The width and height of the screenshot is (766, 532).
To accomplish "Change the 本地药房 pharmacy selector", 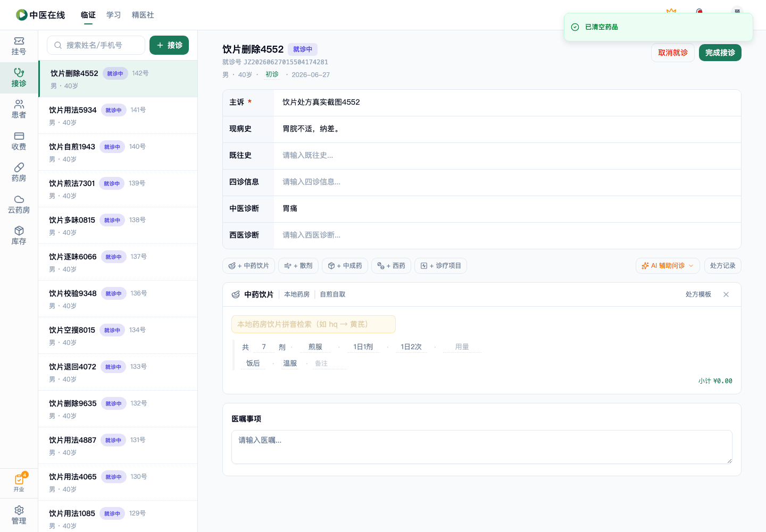I will [x=297, y=294].
